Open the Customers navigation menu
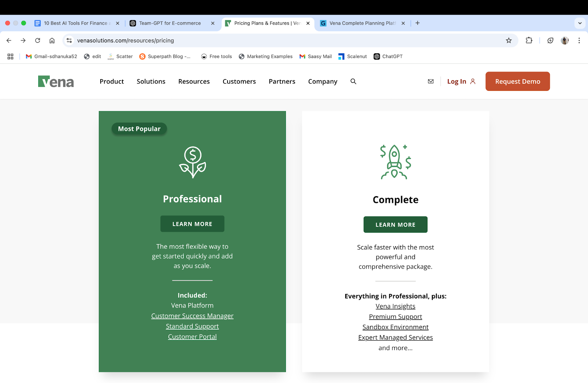 point(239,81)
